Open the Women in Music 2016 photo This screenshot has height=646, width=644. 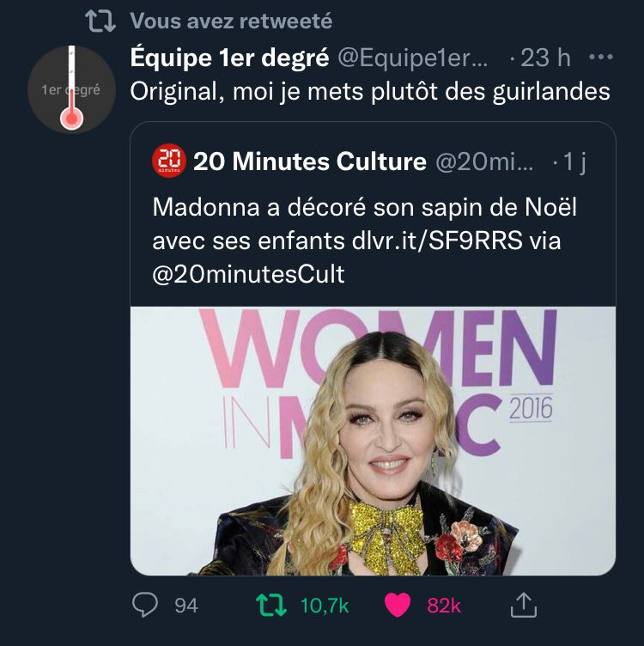tap(373, 440)
